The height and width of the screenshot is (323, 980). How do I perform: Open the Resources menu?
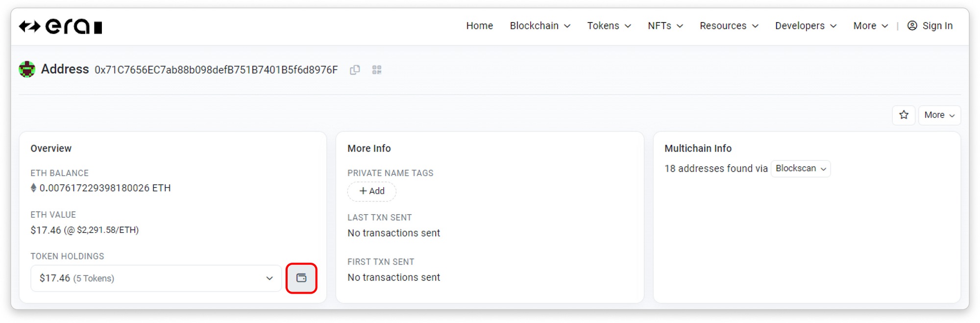(729, 26)
